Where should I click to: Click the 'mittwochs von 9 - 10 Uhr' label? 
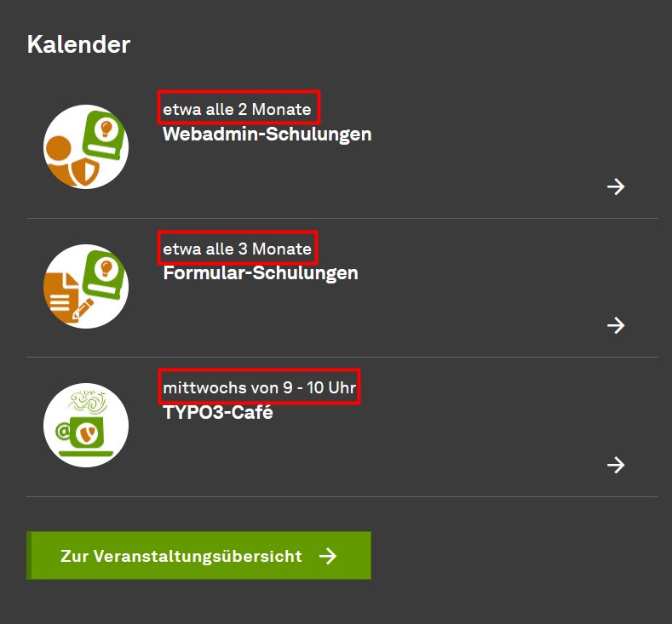[259, 387]
